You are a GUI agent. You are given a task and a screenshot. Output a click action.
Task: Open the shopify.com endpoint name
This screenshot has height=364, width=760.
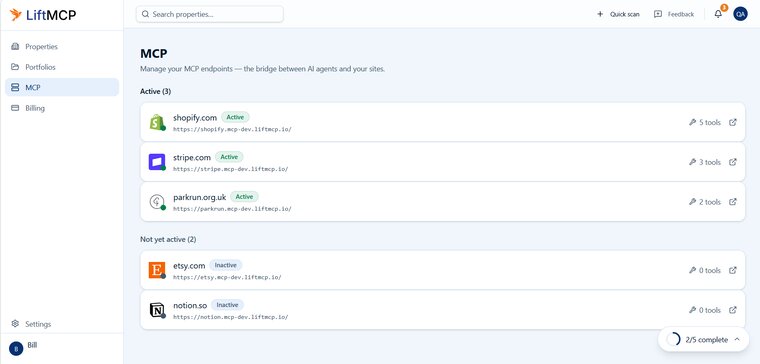click(x=195, y=117)
